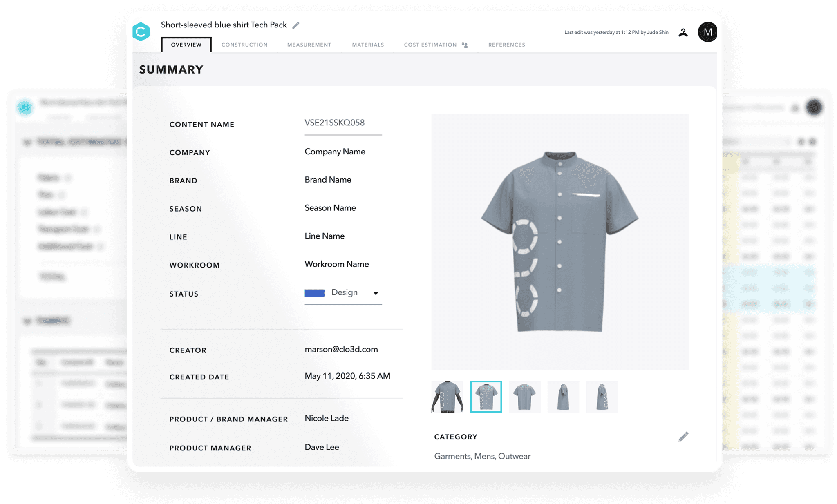This screenshot has width=837, height=504.
Task: Click the large shirt preview image
Action: point(559,242)
